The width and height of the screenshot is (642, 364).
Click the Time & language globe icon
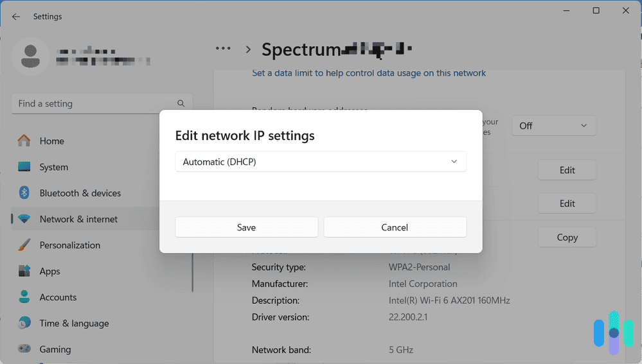point(24,323)
